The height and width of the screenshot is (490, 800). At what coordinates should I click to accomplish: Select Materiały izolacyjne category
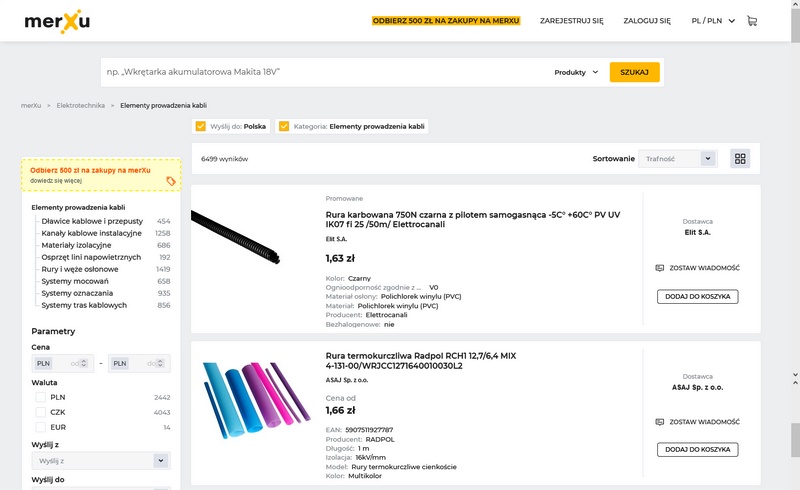click(76, 245)
